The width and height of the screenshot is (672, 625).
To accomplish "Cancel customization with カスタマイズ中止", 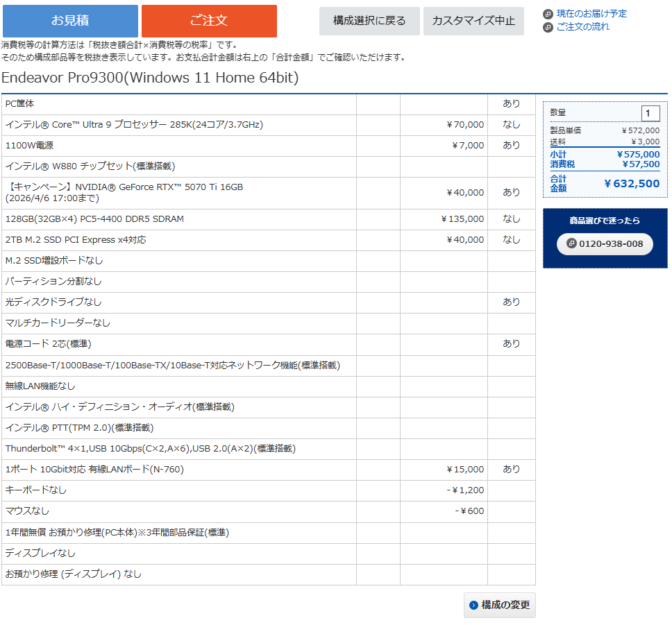I will tap(473, 21).
